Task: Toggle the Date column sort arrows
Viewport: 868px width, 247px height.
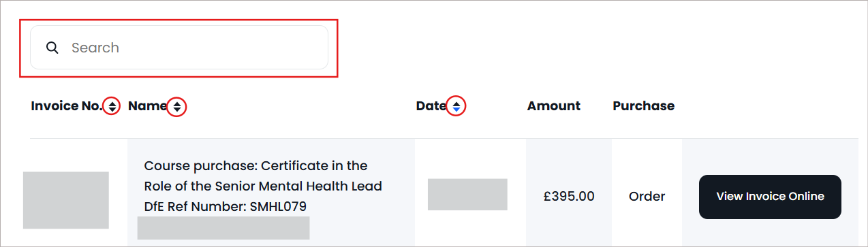Action: point(456,106)
